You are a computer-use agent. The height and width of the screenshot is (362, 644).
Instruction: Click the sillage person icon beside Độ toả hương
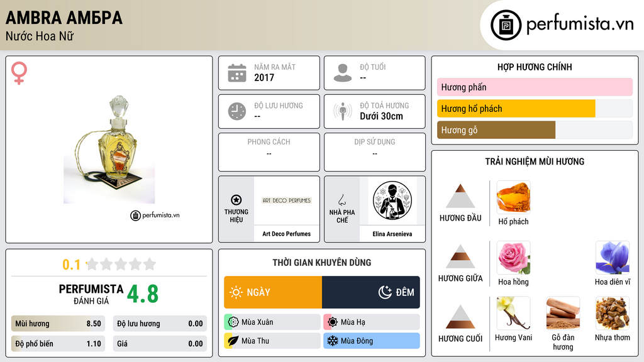point(343,111)
